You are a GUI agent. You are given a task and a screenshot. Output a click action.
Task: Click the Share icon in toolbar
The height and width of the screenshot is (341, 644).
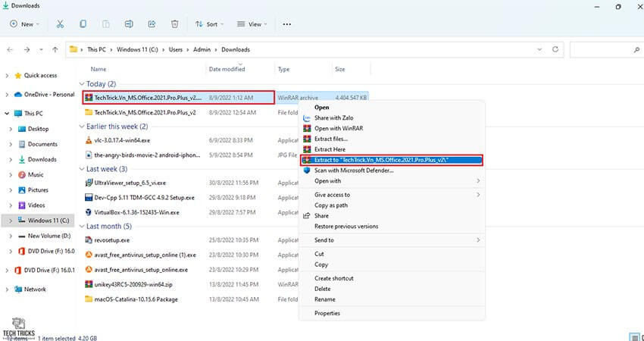click(x=152, y=24)
